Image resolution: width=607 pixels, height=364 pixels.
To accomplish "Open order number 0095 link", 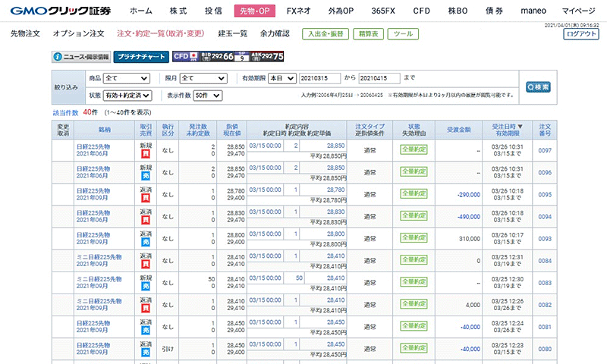I will [544, 194].
